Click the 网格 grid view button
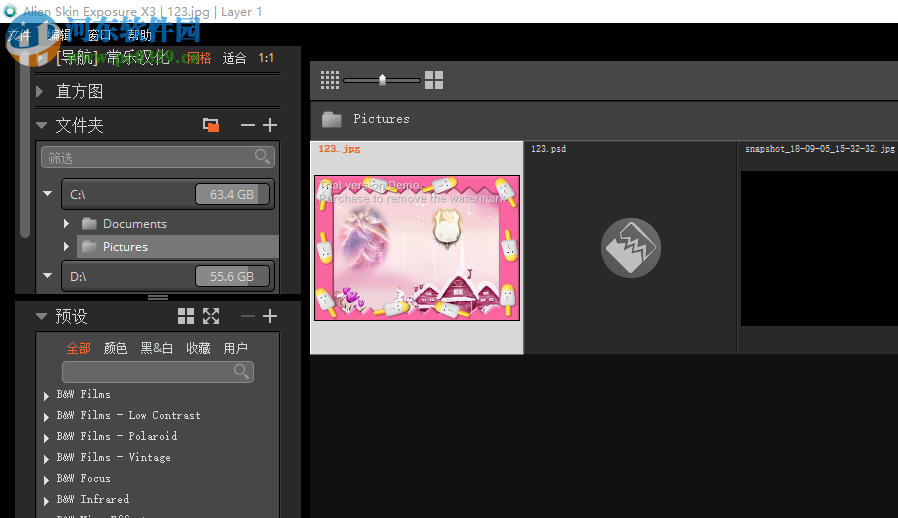The image size is (898, 518). coord(199,58)
